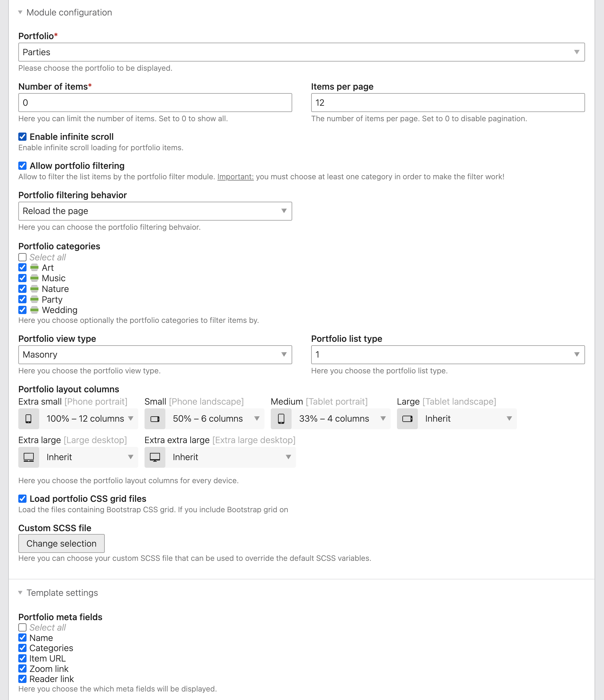Uncheck Allow portfolio filtering

[22, 166]
